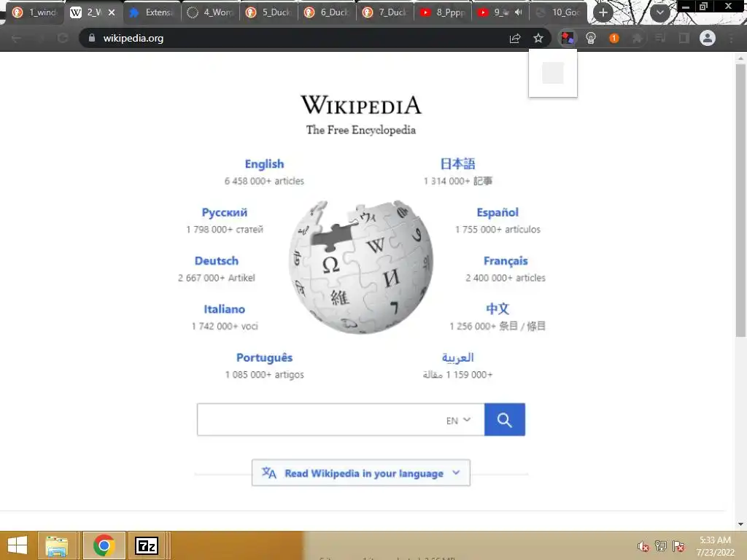The image size is (747, 560).
Task: Switch to the 5_Duck tab
Action: (268, 12)
